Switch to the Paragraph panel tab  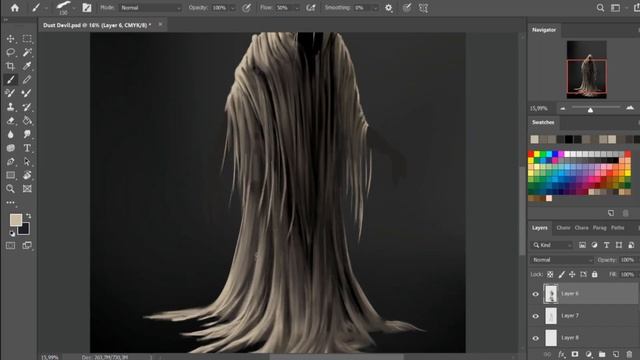point(600,228)
